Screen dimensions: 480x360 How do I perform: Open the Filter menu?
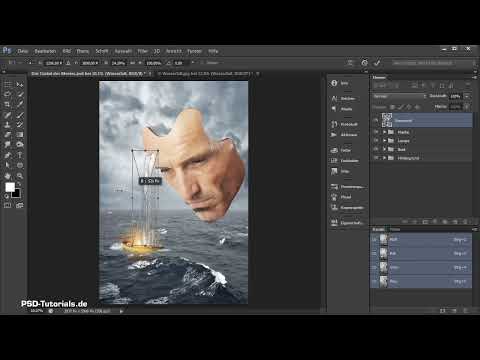(x=143, y=51)
